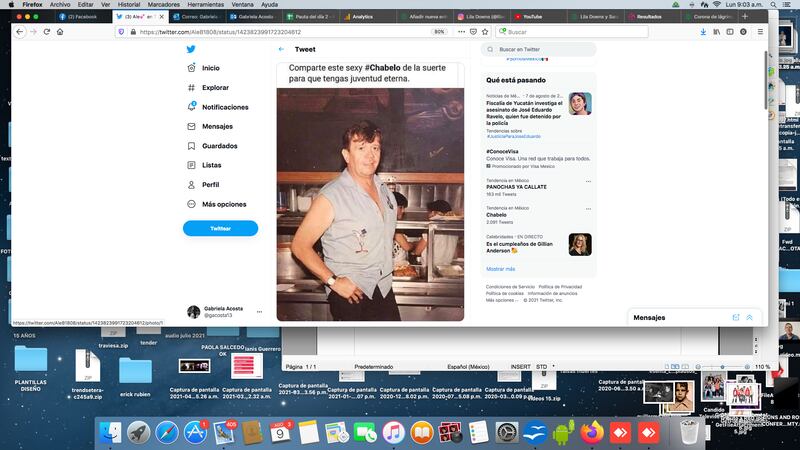Open the Chabelo photo in the tweet

click(x=370, y=205)
